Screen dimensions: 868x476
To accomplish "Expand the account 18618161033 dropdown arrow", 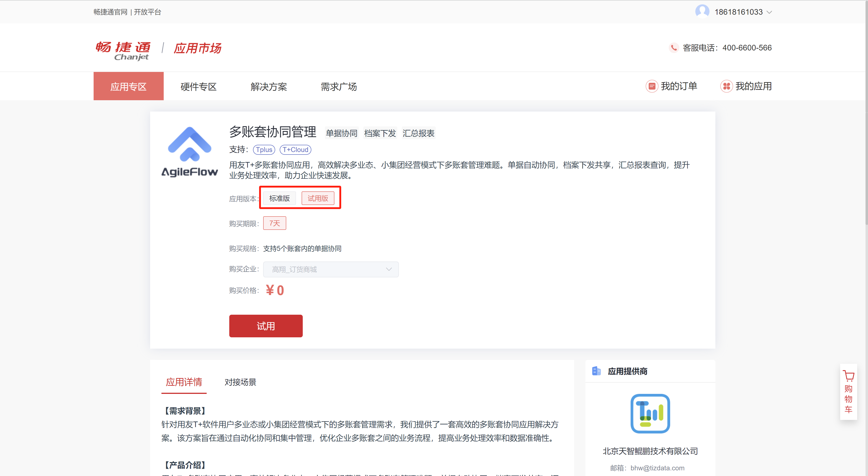I will pyautogui.click(x=769, y=12).
